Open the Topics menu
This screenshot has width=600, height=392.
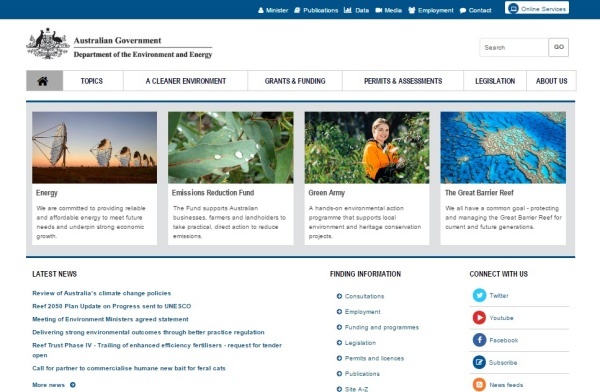click(x=92, y=81)
